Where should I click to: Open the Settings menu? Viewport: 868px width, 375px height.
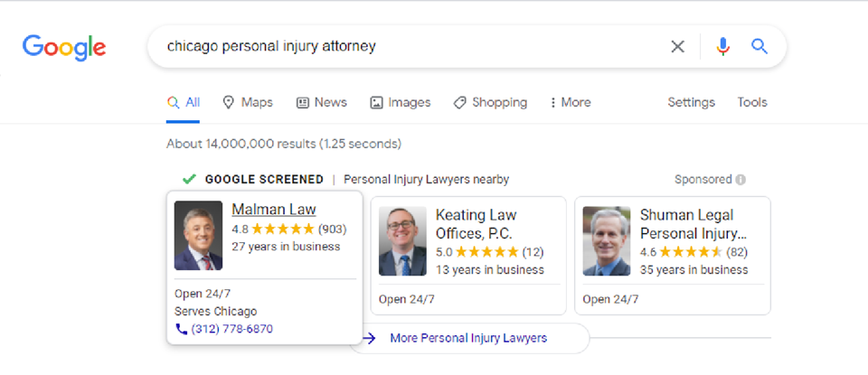[691, 102]
